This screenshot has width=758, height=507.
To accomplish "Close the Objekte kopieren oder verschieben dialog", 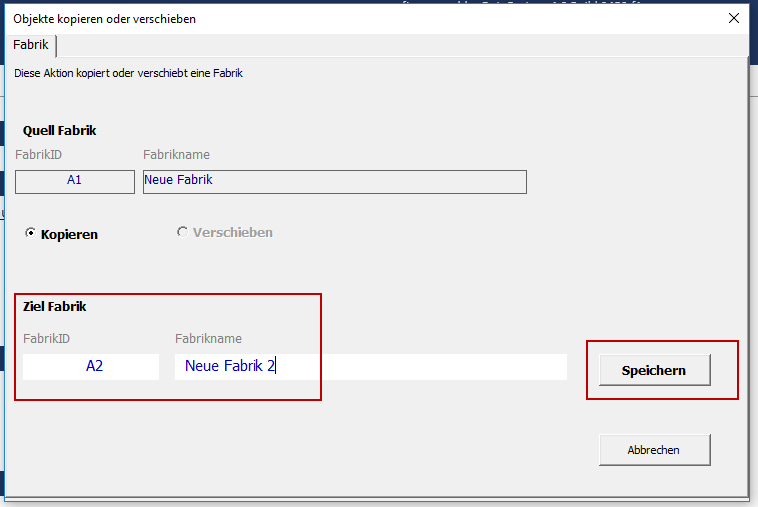I will coord(734,18).
